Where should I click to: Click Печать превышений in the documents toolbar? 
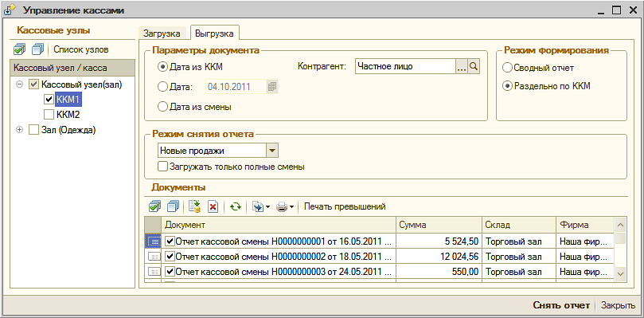[x=345, y=206]
